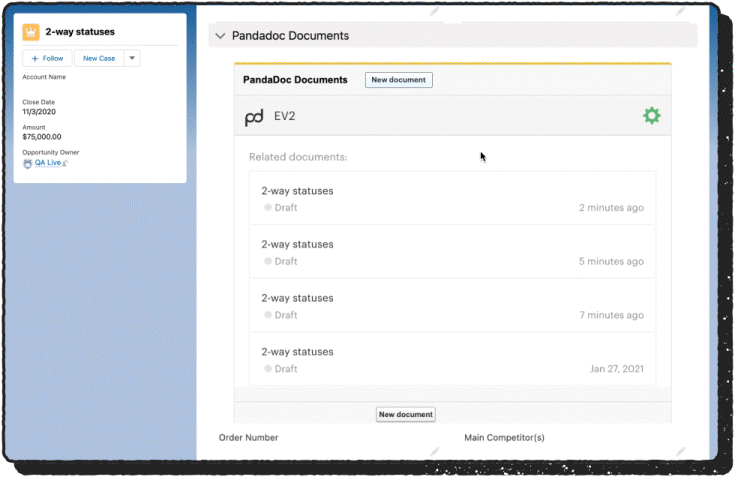Click the Amount value $75,000.00

[42, 137]
